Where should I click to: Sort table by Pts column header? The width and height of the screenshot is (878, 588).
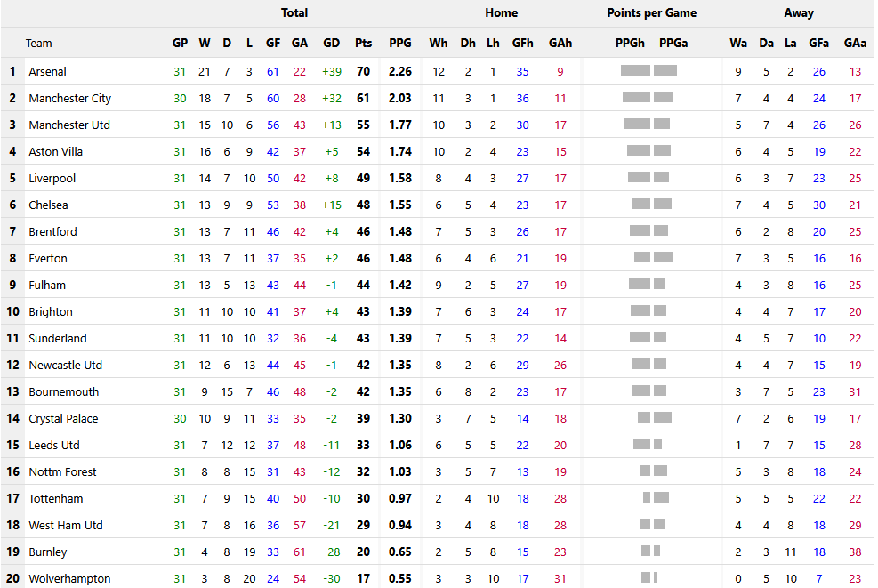pos(363,43)
